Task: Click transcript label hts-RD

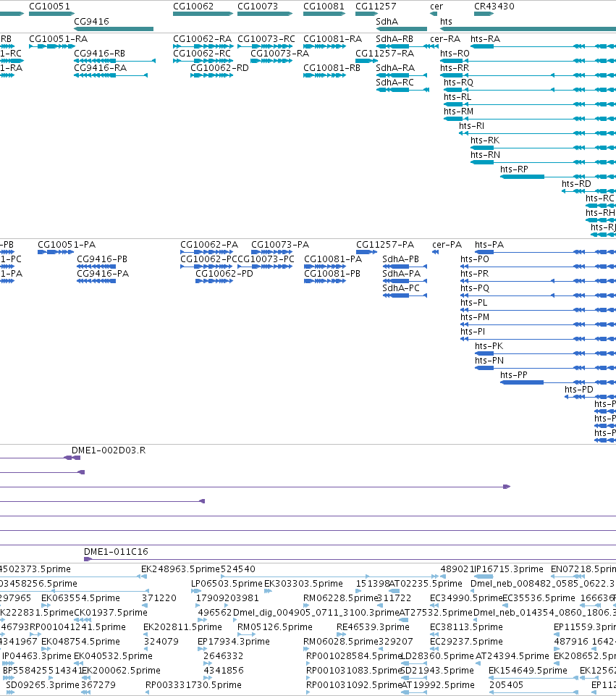Action: point(576,183)
